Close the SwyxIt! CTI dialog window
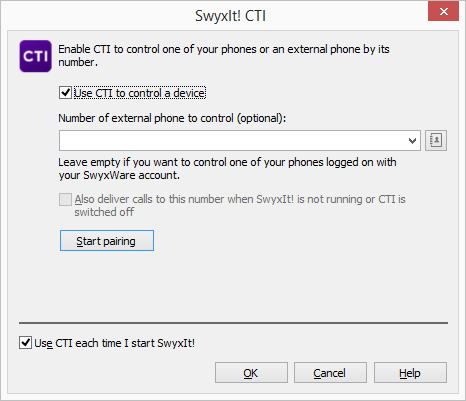The width and height of the screenshot is (466, 401). (444, 12)
